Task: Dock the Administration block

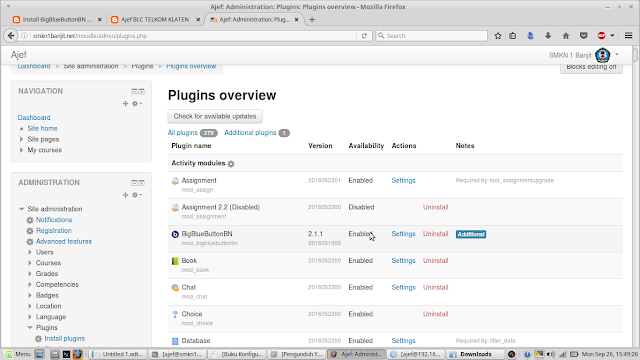Action: [x=141, y=183]
